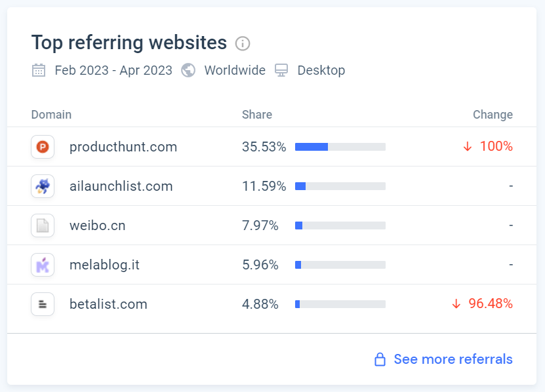Open the weibo.cn domain link
The width and height of the screenshot is (545, 392).
97,225
